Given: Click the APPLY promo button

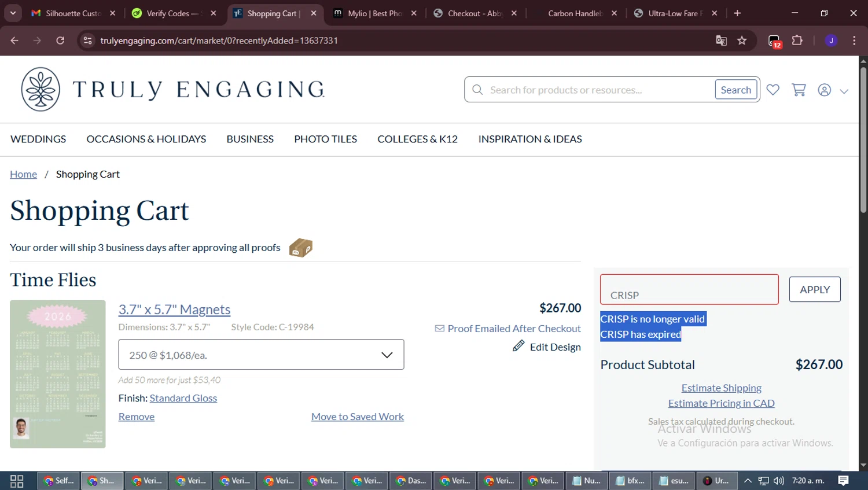Looking at the screenshot, I should tap(815, 289).
